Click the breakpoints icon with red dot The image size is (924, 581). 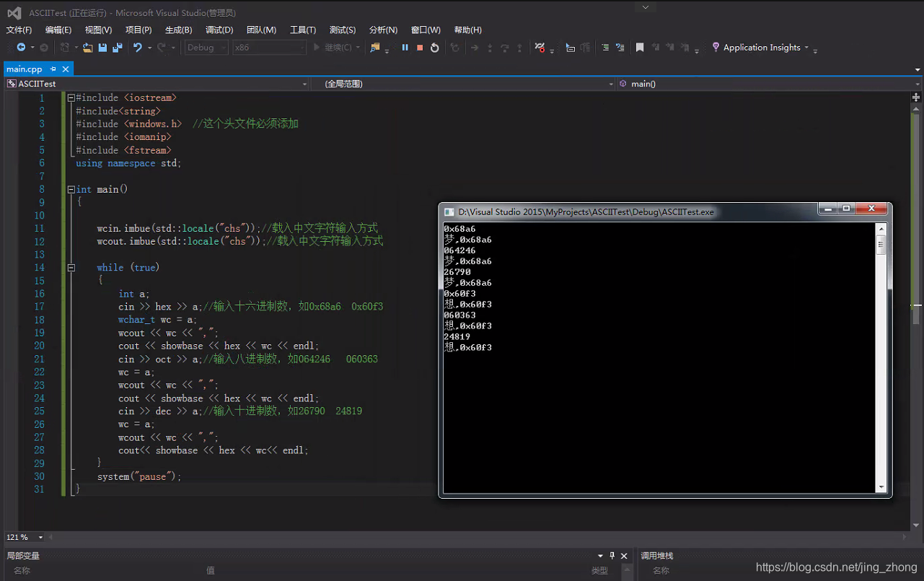540,48
